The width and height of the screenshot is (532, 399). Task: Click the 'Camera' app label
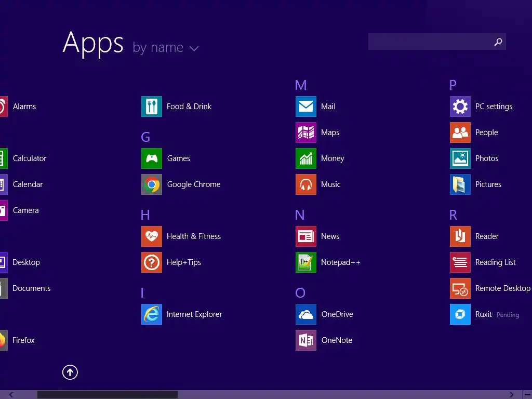tap(26, 210)
